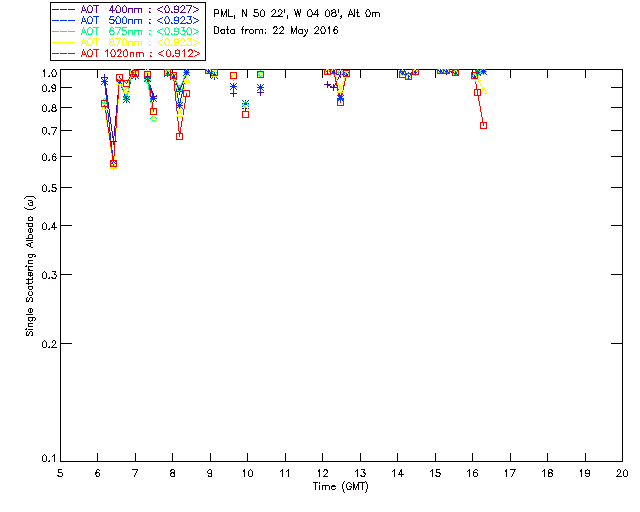
Task: Click the lowest red square near 6.4 hours
Action: [x=113, y=164]
